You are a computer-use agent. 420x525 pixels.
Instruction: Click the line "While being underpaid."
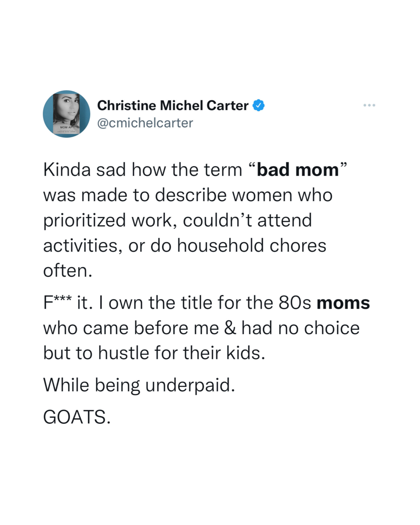coord(139,386)
